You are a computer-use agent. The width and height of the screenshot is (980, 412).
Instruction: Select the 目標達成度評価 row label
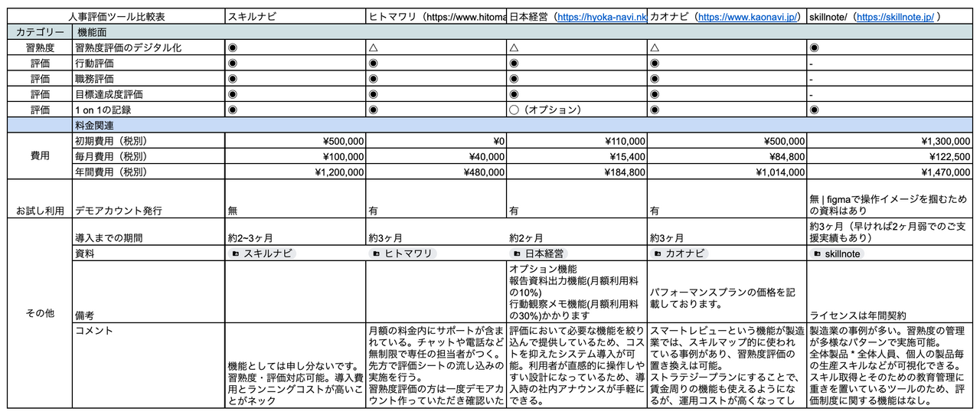149,94
